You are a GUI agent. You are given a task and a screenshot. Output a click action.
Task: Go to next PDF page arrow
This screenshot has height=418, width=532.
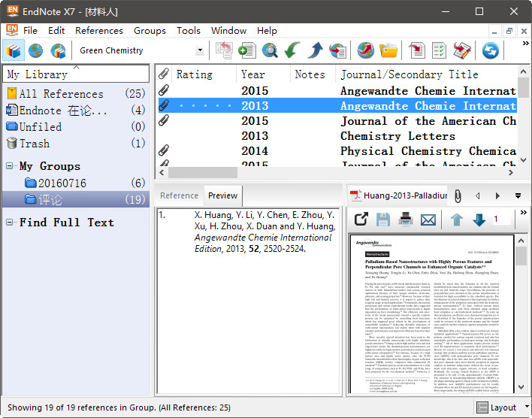[479, 220]
